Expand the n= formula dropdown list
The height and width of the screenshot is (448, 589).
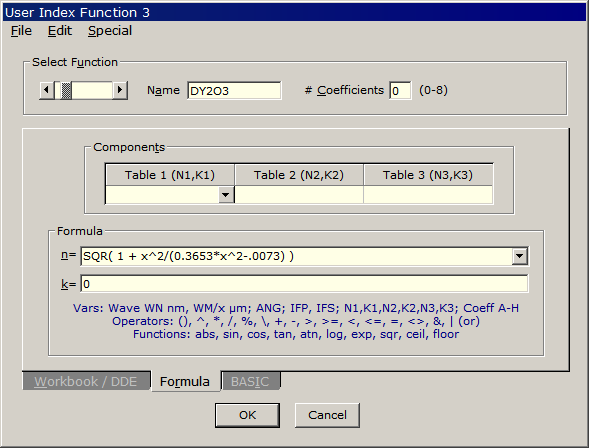coord(520,256)
